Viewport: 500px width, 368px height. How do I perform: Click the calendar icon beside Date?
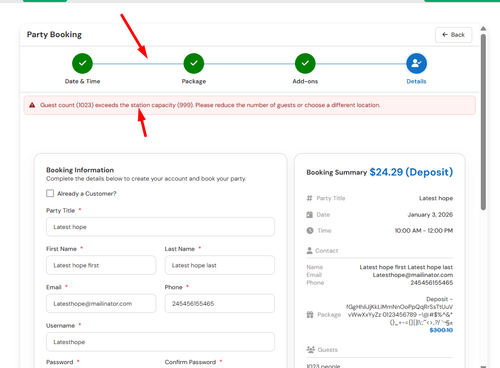coord(310,215)
